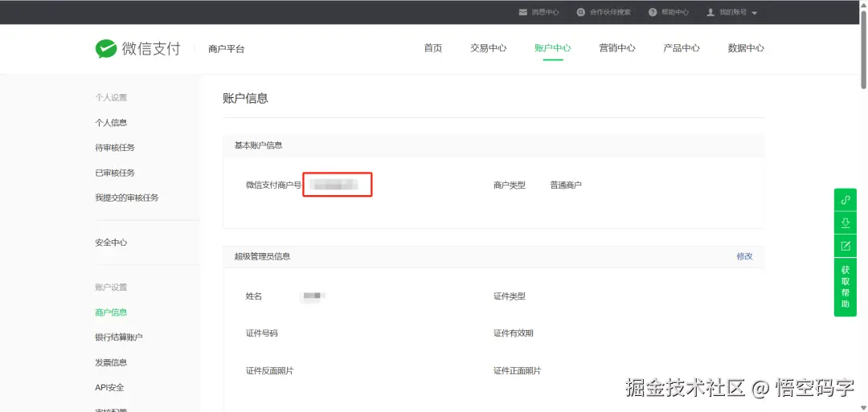This screenshot has width=868, height=412.
Task: Open the 账户中心 tab
Action: (552, 48)
